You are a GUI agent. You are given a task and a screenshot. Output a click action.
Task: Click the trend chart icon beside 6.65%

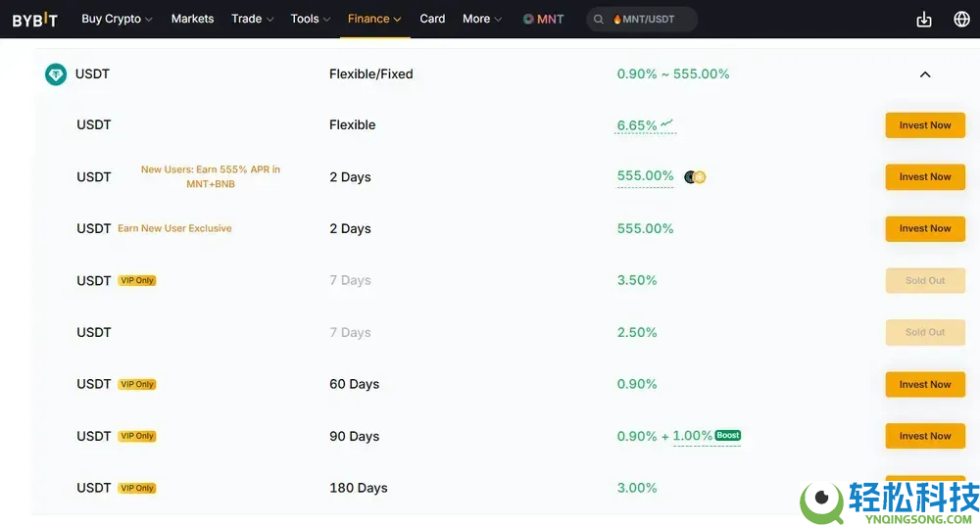[666, 123]
